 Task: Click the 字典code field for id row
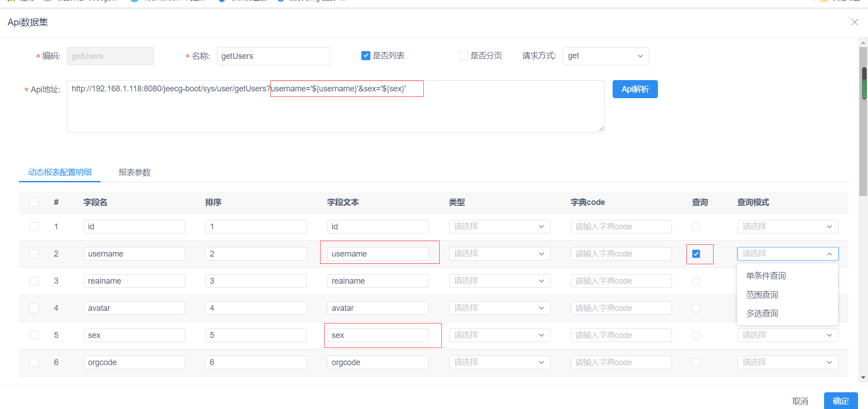coord(621,227)
